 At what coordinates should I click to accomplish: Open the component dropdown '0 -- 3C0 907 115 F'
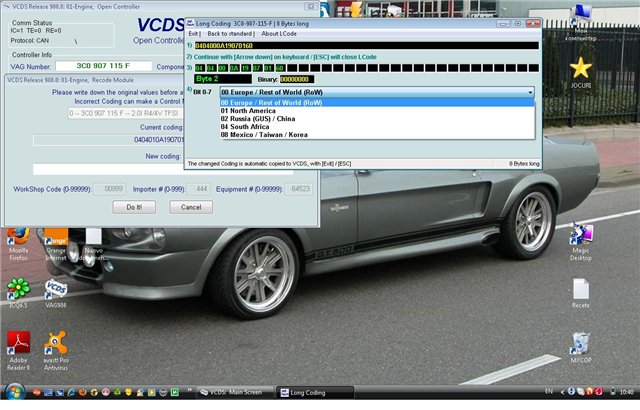click(126, 113)
